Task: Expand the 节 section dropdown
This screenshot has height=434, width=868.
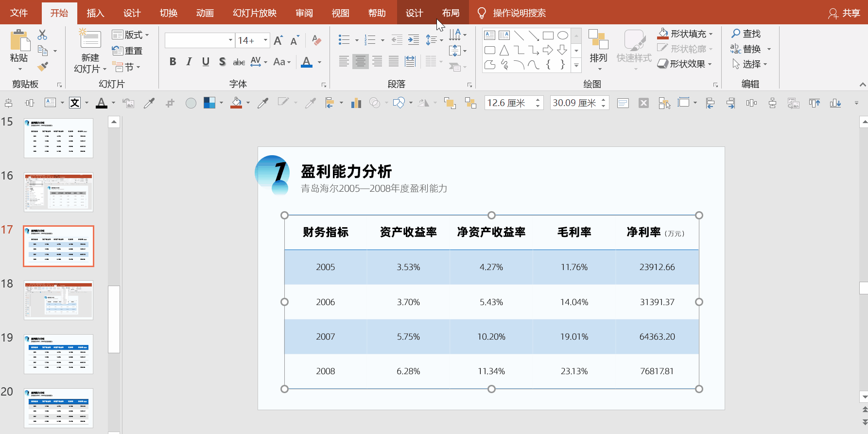Action: [138, 67]
